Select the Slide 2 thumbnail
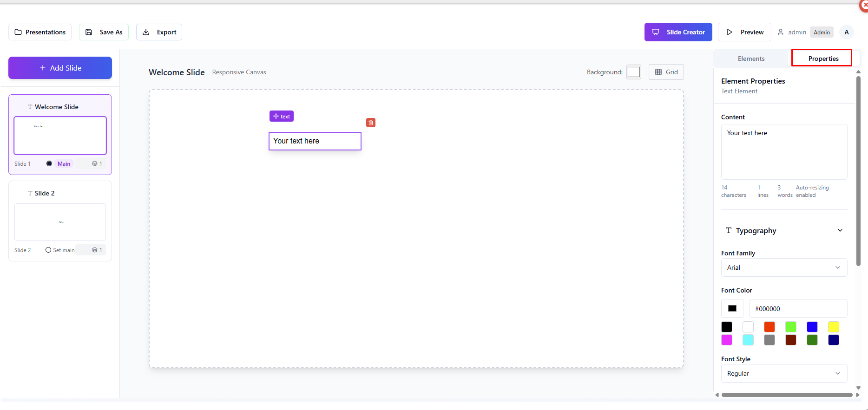Image resolution: width=868 pixels, height=410 pixels. coord(60,222)
